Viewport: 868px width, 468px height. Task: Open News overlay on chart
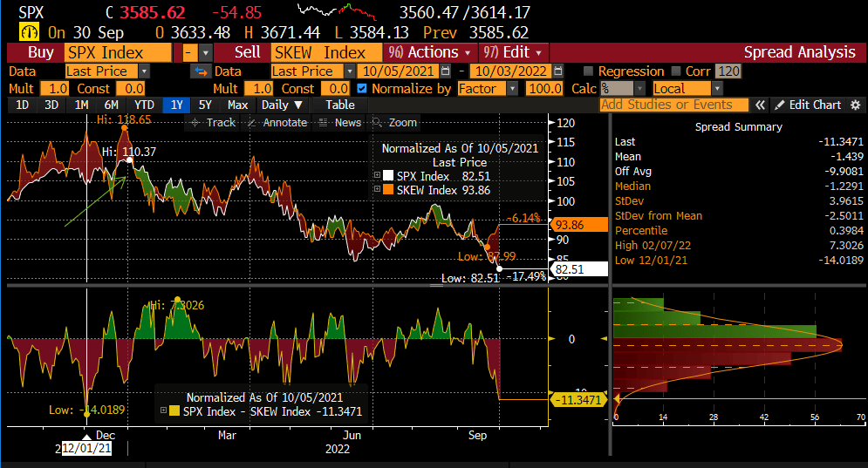click(x=340, y=123)
